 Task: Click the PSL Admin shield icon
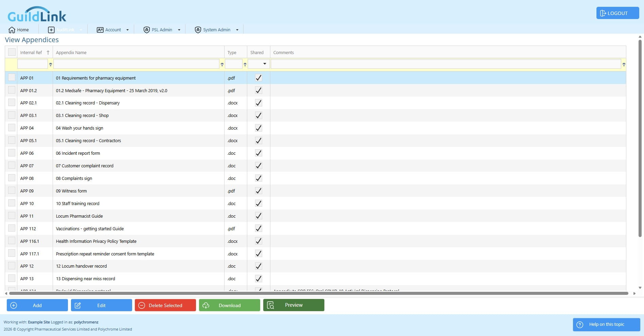point(147,30)
